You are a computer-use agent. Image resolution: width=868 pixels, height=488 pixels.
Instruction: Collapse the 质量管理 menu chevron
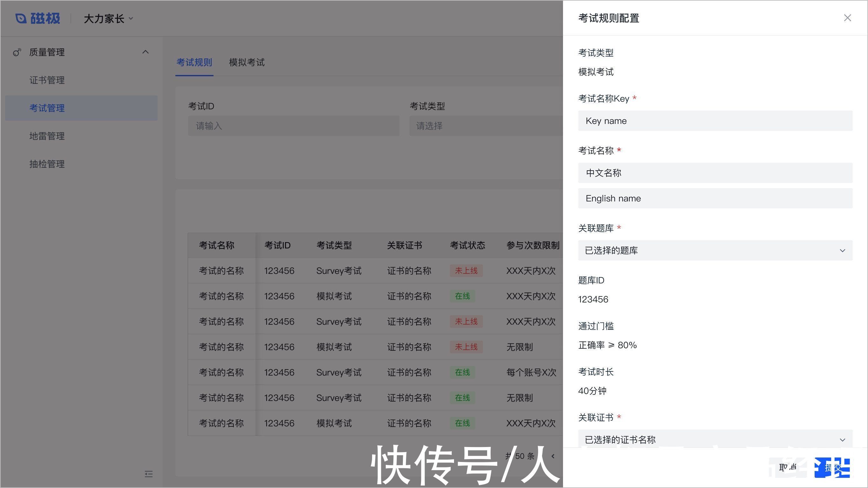coord(145,52)
